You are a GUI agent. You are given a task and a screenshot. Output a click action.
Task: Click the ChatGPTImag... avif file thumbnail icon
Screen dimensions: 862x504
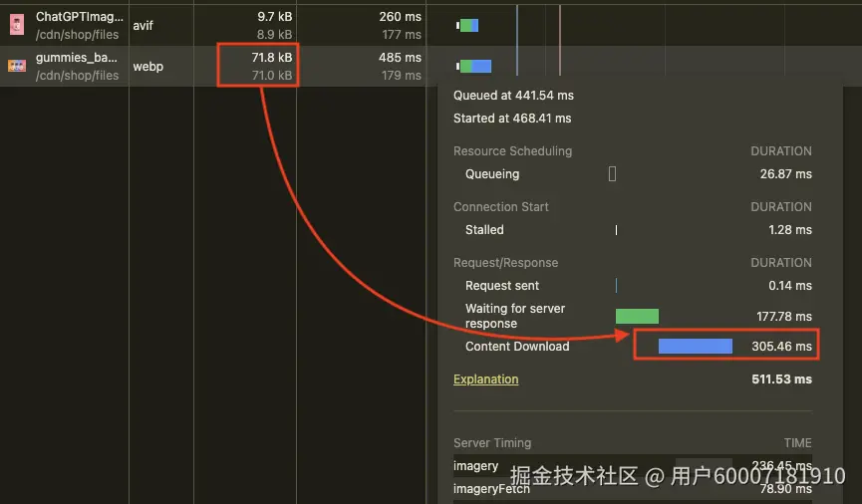pyautogui.click(x=17, y=24)
